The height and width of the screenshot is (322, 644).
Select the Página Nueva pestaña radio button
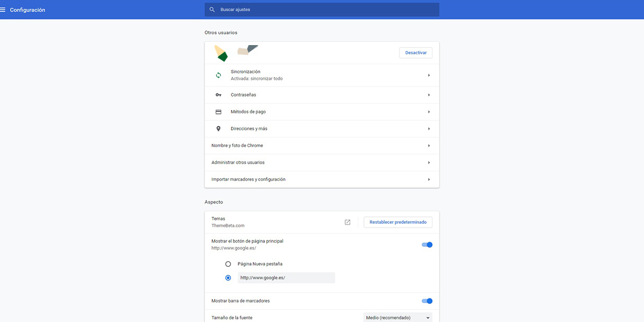pos(228,264)
